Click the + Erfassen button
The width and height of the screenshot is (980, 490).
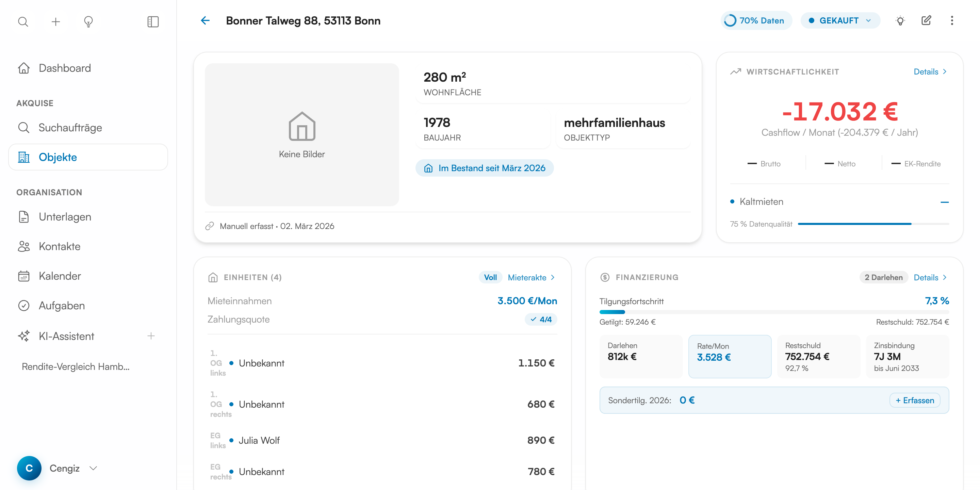pos(915,400)
